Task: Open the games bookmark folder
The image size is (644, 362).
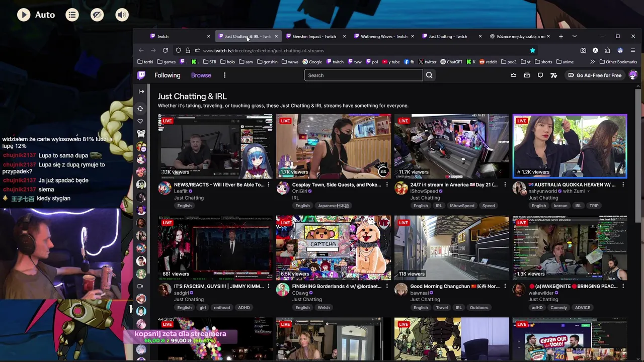Action: [x=167, y=62]
